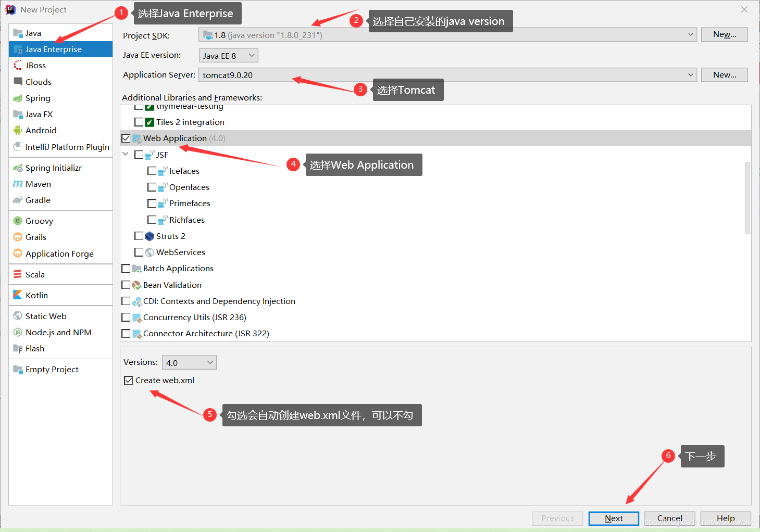Click the JBoss icon in sidebar
Viewport: 760px width, 532px height.
pos(18,65)
